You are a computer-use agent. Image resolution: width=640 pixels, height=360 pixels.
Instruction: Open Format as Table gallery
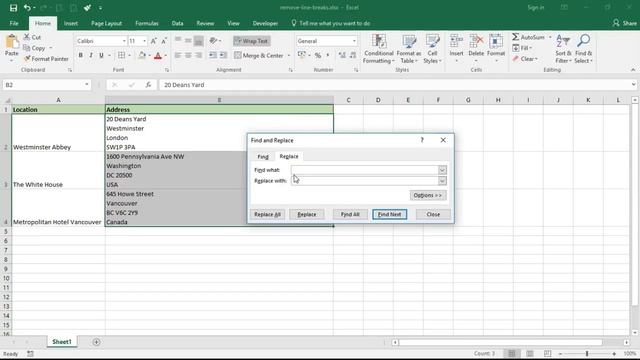point(409,49)
